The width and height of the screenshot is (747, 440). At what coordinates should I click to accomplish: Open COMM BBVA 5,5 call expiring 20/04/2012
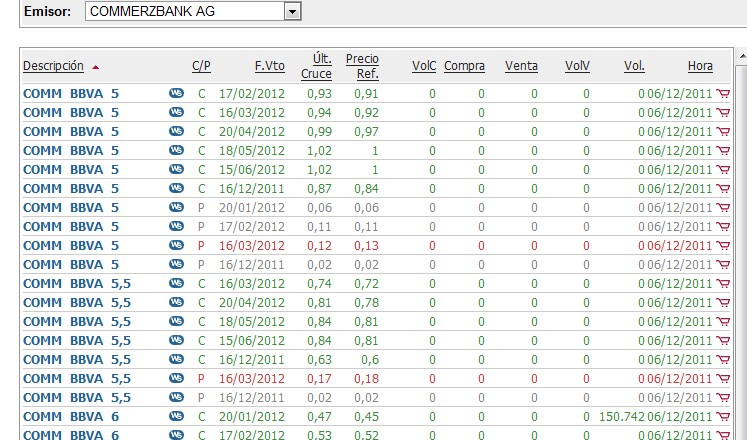pyautogui.click(x=77, y=303)
